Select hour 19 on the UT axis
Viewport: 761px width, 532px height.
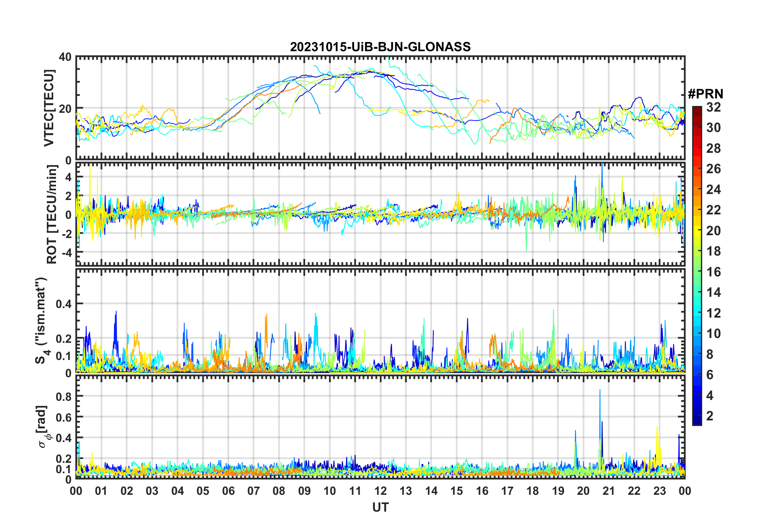[558, 491]
